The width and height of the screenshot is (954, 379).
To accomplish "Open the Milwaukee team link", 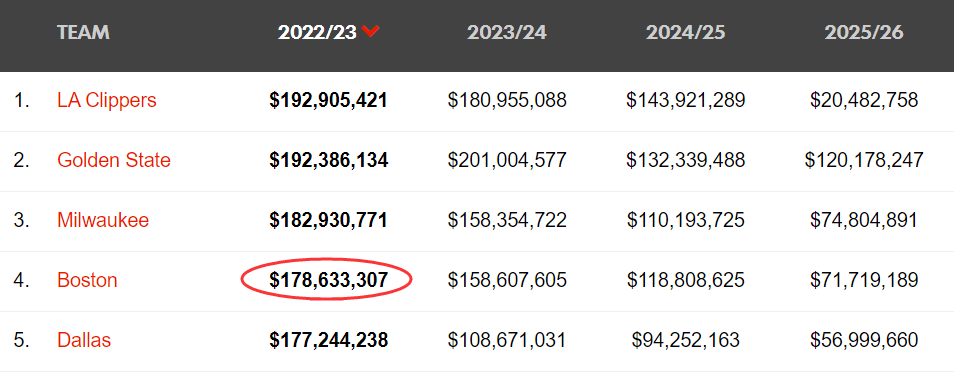I will coord(103,220).
